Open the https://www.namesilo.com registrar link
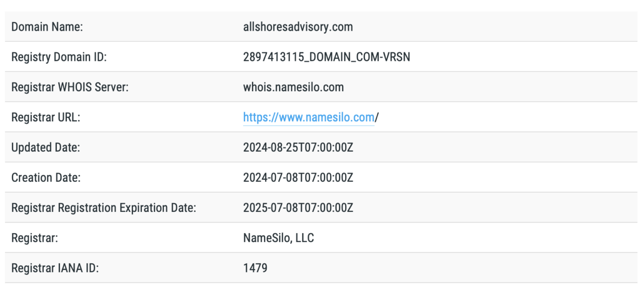This screenshot has width=644, height=290. pos(308,117)
